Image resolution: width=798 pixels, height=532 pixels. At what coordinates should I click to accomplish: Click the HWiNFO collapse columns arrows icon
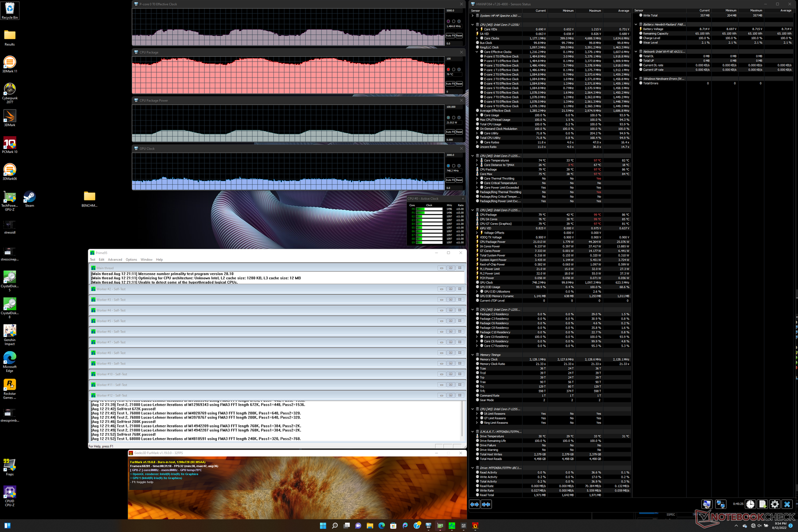coord(486,505)
